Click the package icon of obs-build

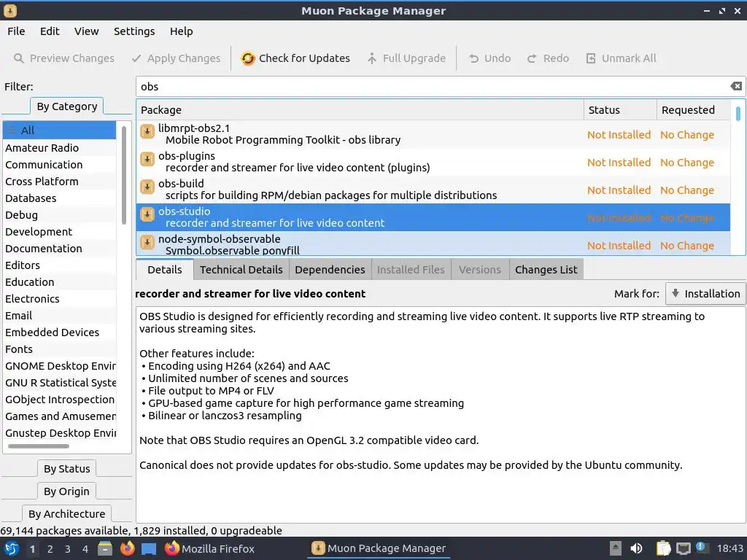coord(147,187)
